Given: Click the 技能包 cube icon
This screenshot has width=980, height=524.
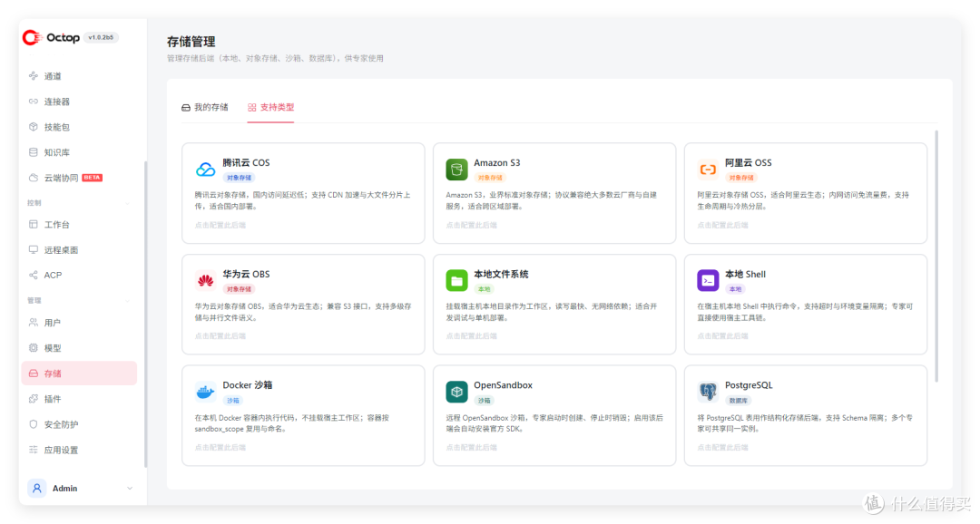Looking at the screenshot, I should point(34,127).
